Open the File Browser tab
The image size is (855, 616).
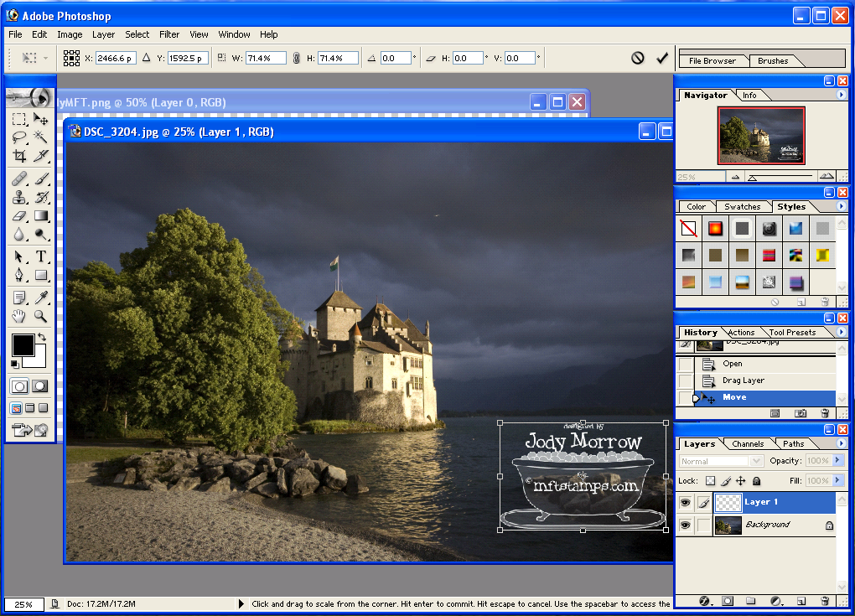712,61
